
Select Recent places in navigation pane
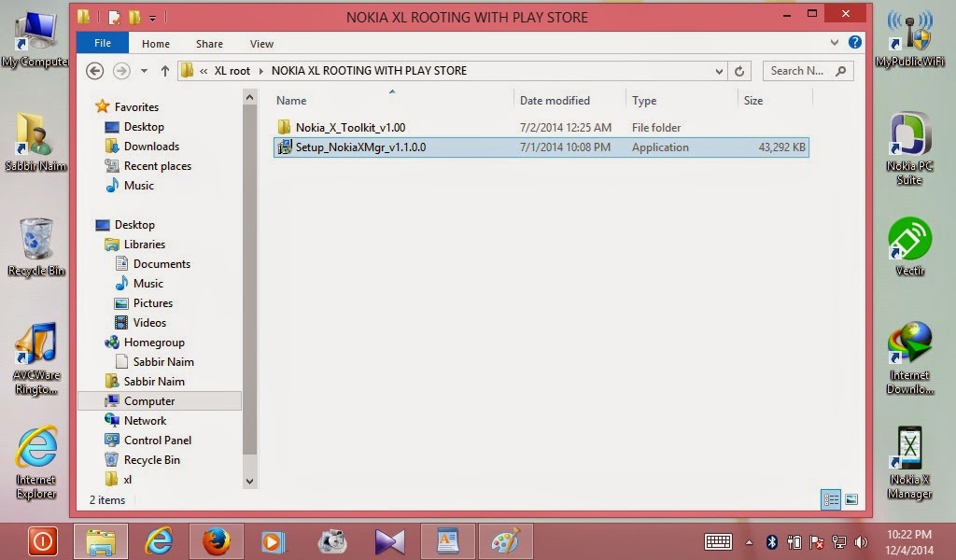(157, 166)
